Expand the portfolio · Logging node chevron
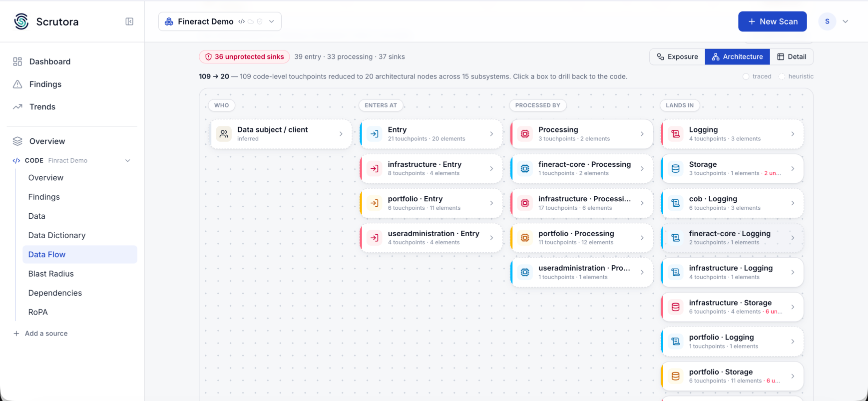The width and height of the screenshot is (868, 401). 793,342
